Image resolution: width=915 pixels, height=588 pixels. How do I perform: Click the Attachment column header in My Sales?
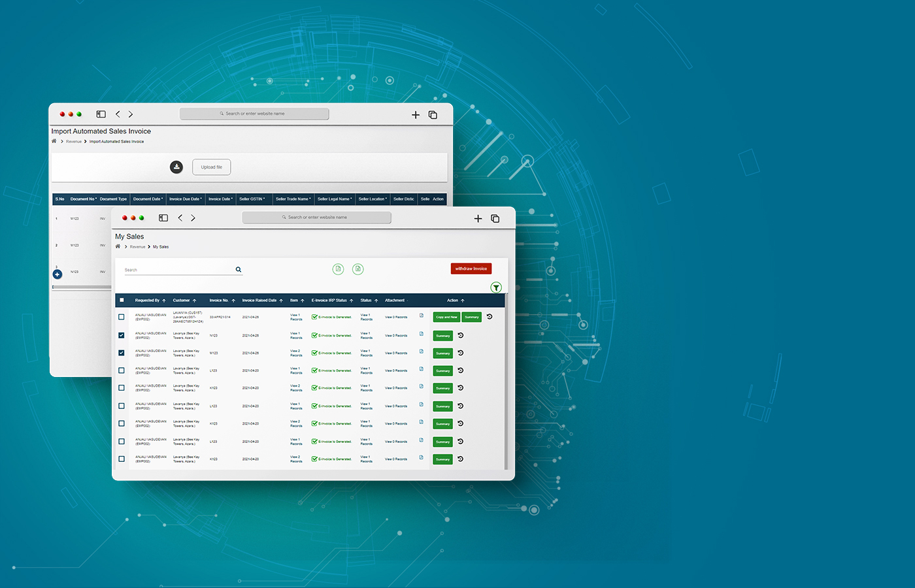(395, 301)
